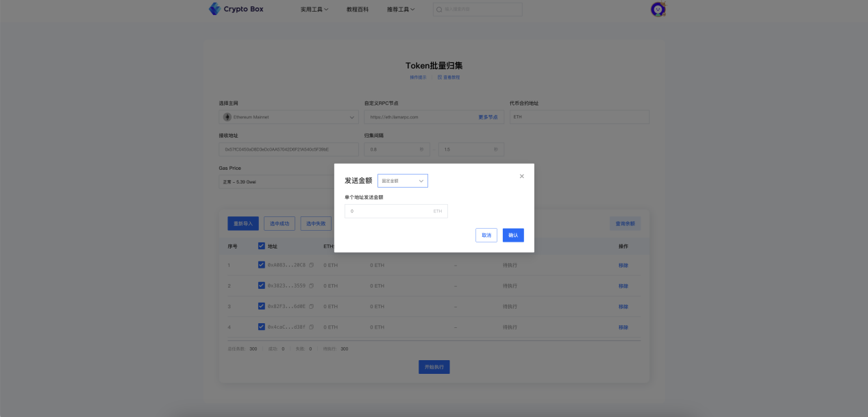Click the 确认 button in dialog

tap(513, 235)
